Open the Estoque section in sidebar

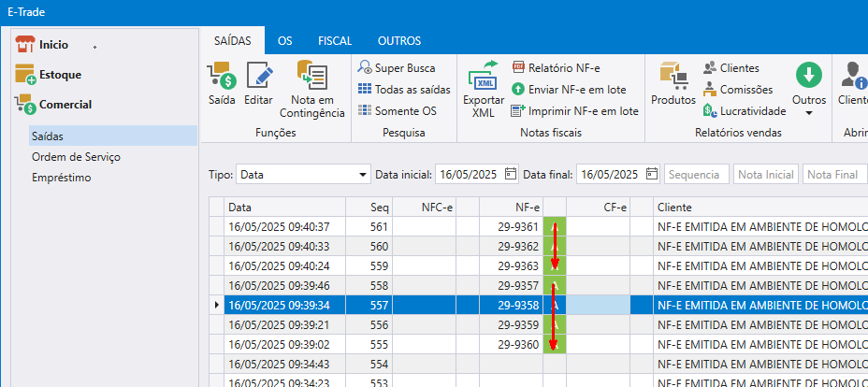[49, 75]
